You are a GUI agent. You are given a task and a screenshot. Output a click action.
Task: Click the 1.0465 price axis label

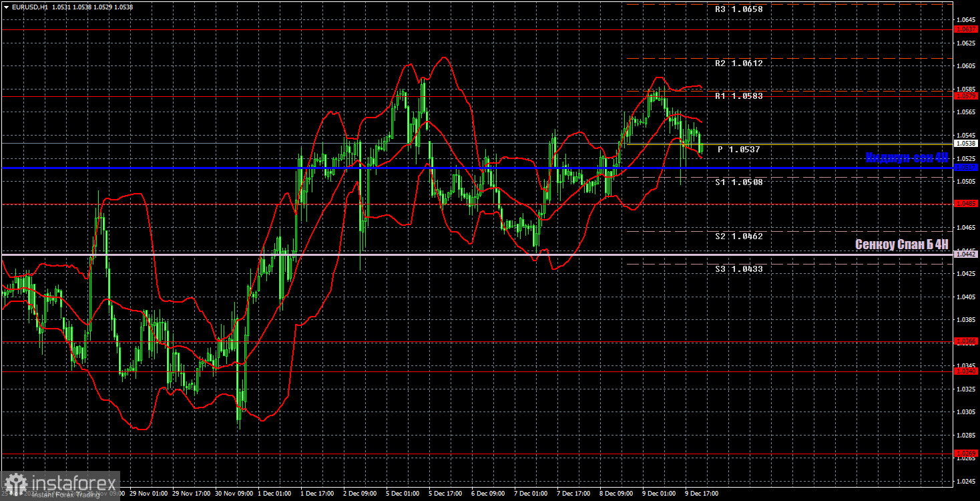click(x=966, y=228)
